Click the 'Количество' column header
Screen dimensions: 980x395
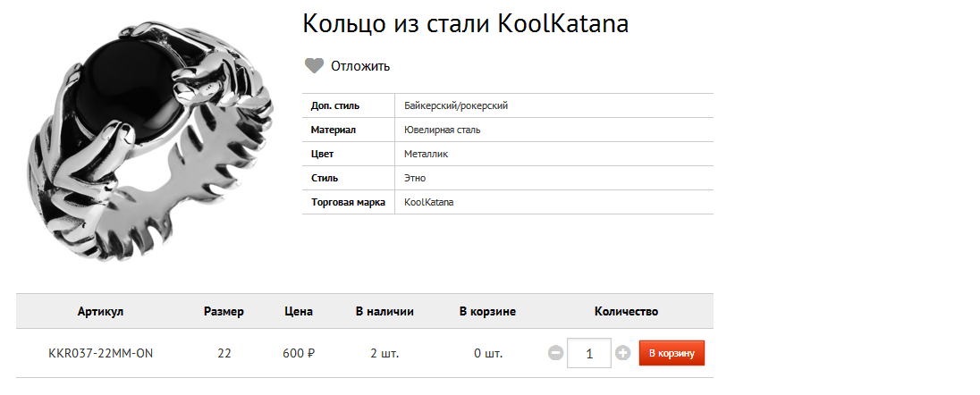pyautogui.click(x=626, y=312)
